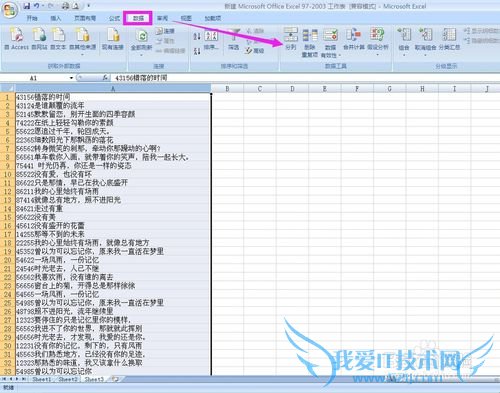Select column A header
Viewport: 500px width, 393px height.
[113, 89]
